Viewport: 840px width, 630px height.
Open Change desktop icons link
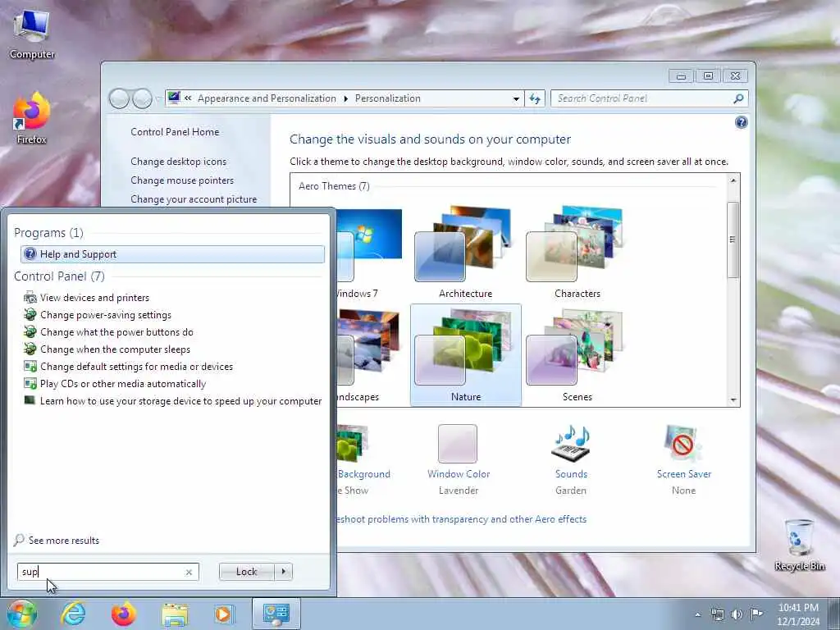[x=178, y=162]
